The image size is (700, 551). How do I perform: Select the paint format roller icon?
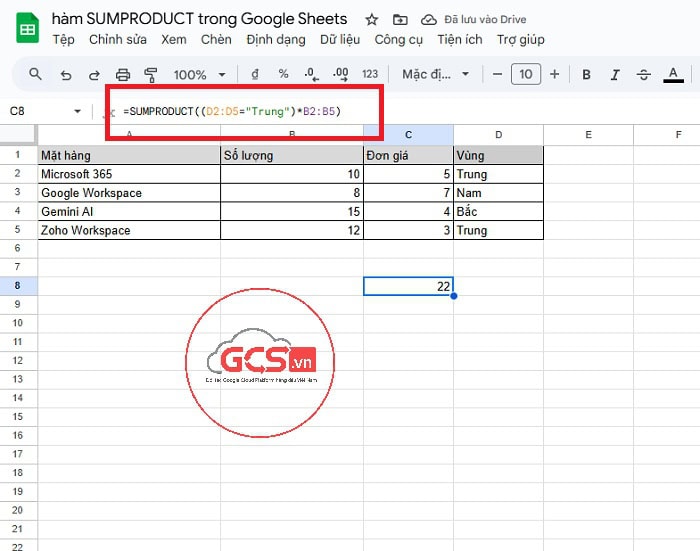pos(151,74)
